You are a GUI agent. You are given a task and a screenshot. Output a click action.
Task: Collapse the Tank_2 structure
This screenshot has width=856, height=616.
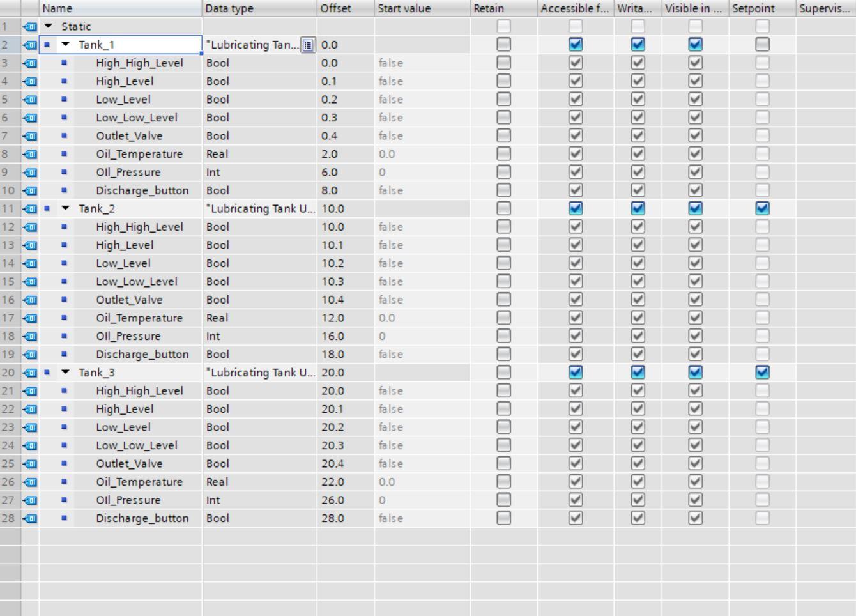[x=65, y=208]
